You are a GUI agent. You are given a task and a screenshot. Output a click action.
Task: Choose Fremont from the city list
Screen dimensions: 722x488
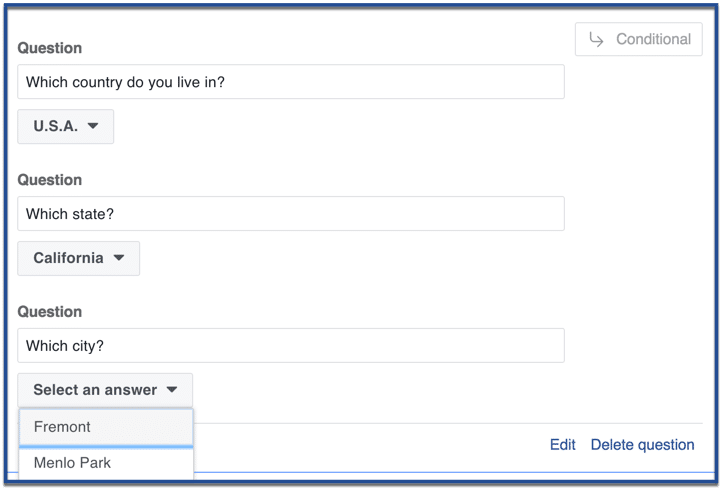pos(106,427)
